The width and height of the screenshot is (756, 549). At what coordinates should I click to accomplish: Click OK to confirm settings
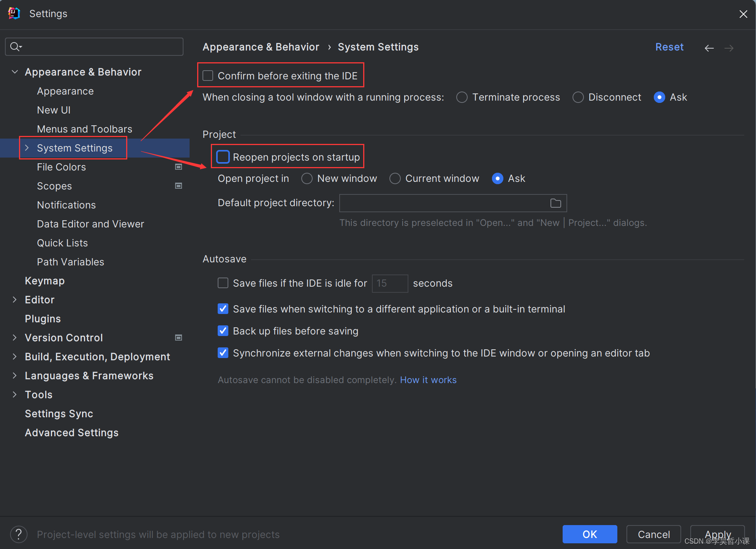(x=590, y=534)
